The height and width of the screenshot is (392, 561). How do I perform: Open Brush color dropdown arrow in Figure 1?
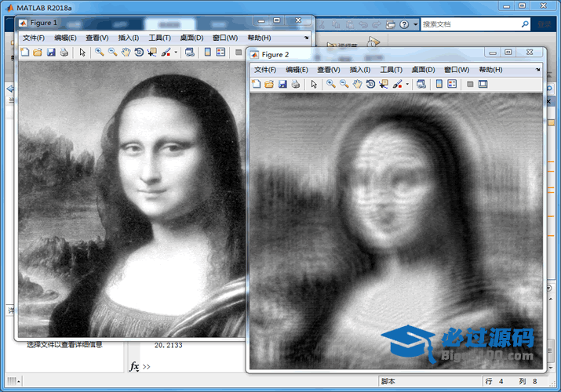pos(176,53)
